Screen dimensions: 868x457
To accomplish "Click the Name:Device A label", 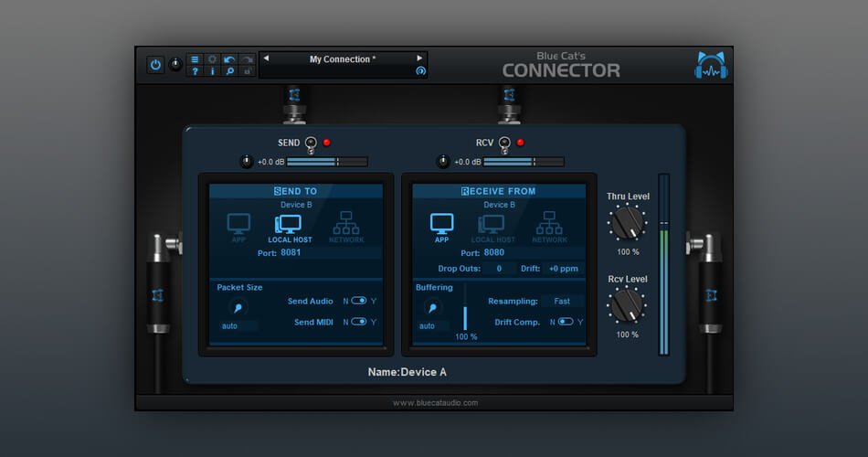I will point(407,372).
